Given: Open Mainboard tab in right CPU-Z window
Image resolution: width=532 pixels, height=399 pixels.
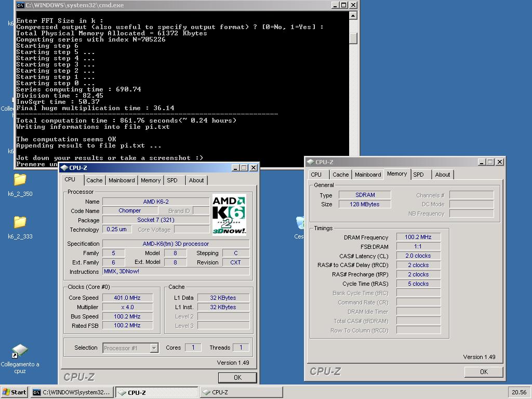Looking at the screenshot, I should [x=368, y=175].
